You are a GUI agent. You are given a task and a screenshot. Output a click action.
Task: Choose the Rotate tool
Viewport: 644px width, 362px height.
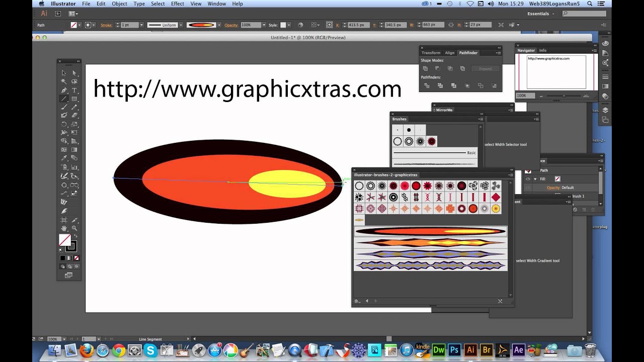coord(64,124)
